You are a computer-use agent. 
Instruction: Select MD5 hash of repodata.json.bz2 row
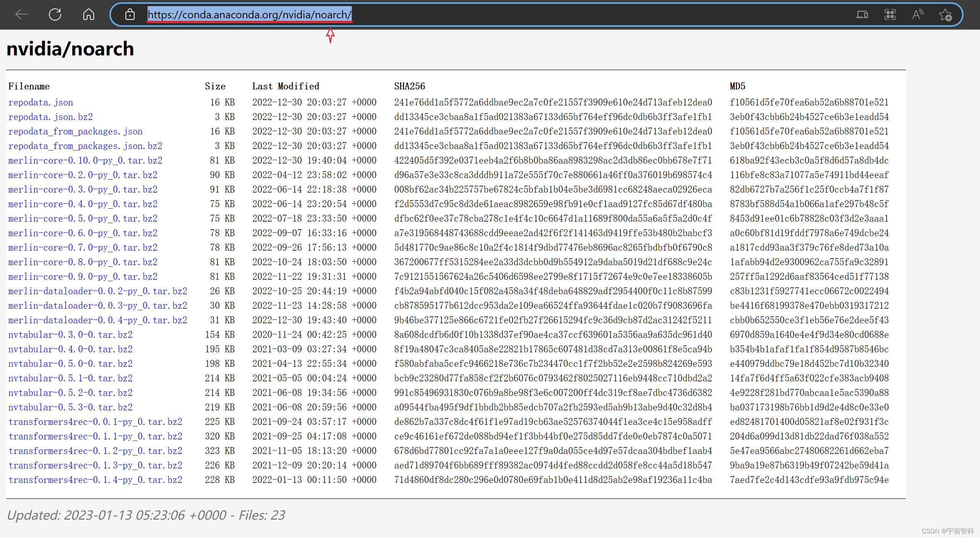pyautogui.click(x=809, y=117)
